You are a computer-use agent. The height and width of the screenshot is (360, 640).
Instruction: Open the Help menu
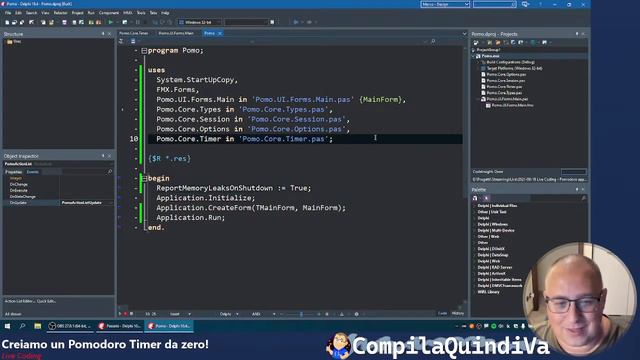point(165,13)
